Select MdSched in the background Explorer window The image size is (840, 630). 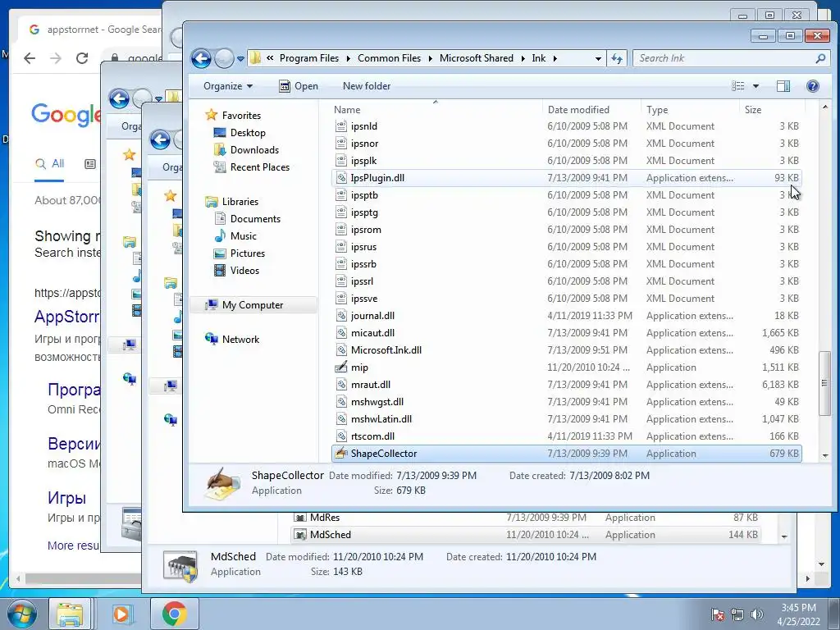(330, 535)
